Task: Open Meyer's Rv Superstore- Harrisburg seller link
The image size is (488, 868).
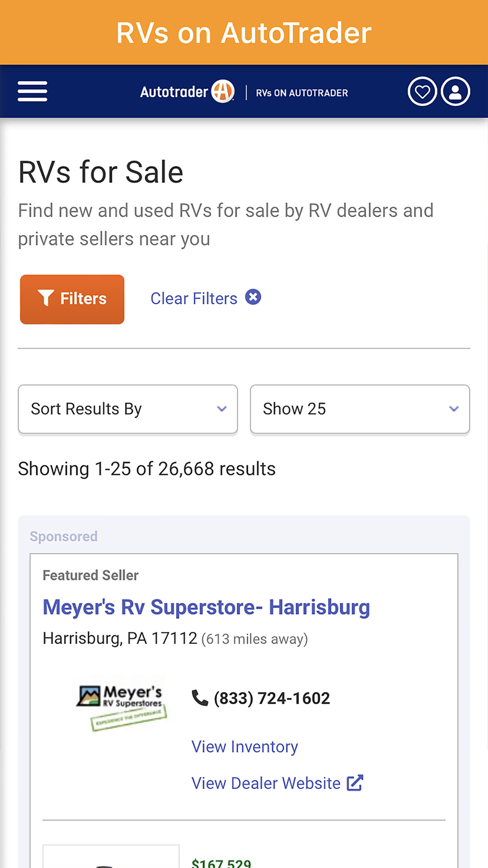Action: click(x=206, y=607)
